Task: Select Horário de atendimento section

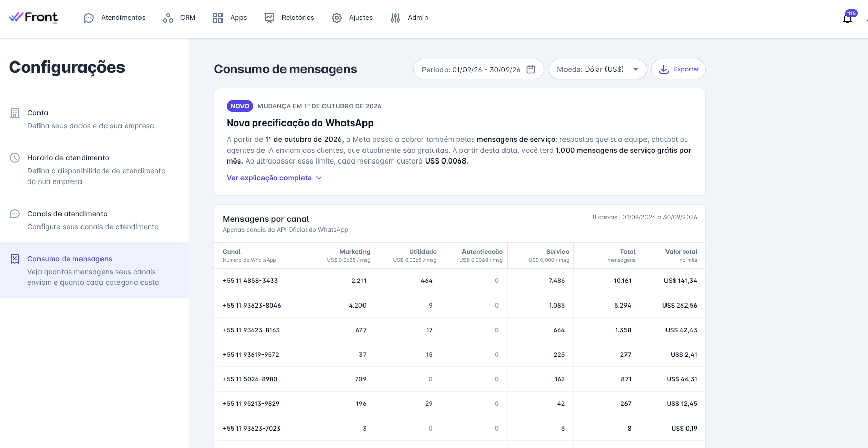Action: [x=94, y=169]
